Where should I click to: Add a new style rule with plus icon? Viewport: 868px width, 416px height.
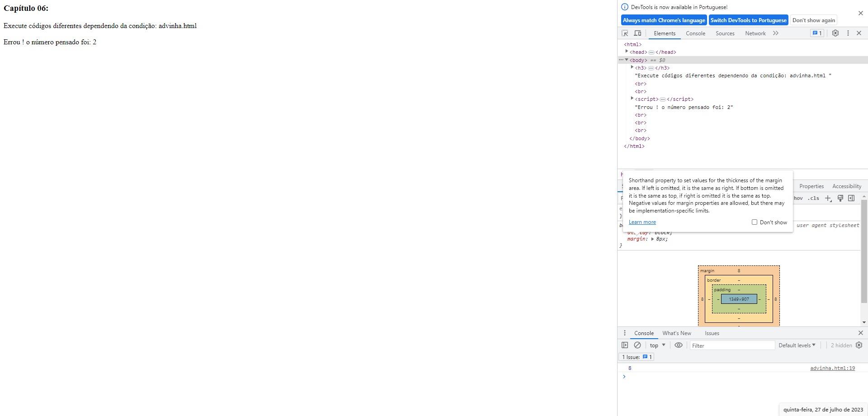828,199
